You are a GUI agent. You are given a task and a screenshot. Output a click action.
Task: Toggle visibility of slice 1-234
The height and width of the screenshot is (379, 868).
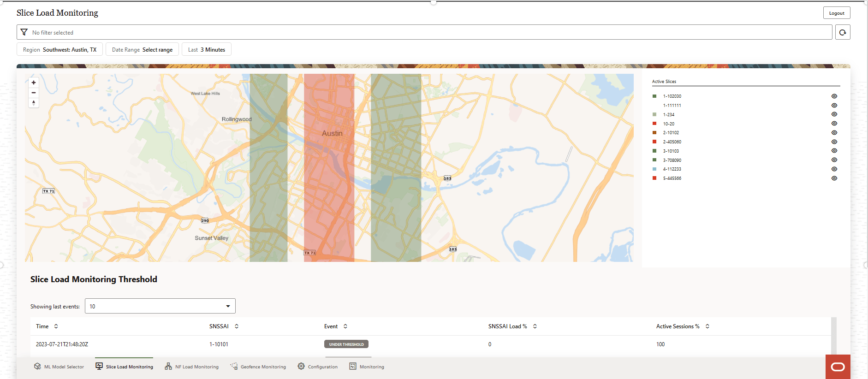[834, 114]
